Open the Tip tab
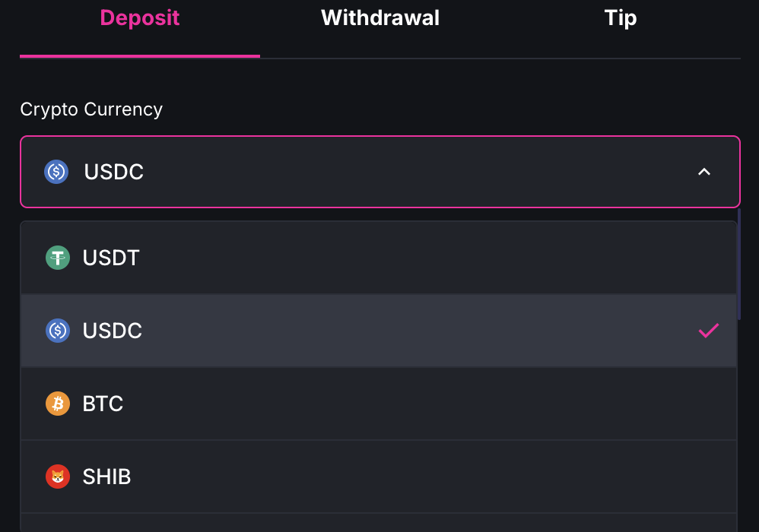Viewport: 759px width, 532px height. [x=621, y=18]
